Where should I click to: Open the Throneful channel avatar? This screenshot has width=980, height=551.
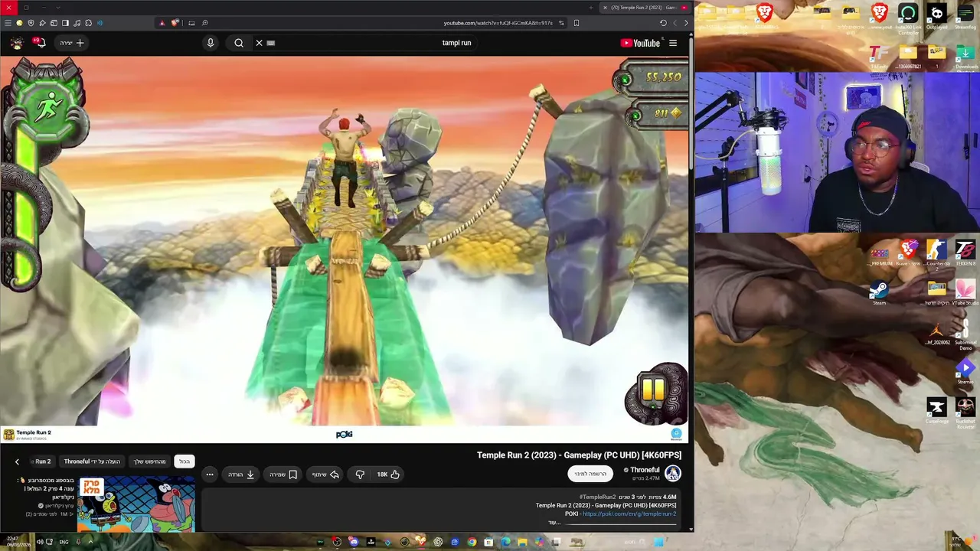673,474
